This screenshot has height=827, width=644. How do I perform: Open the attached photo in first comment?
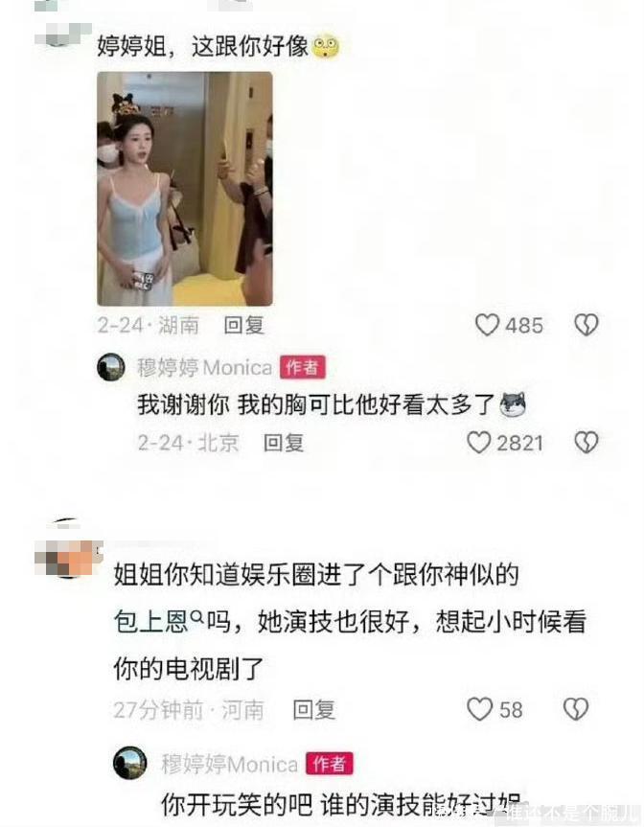(185, 189)
